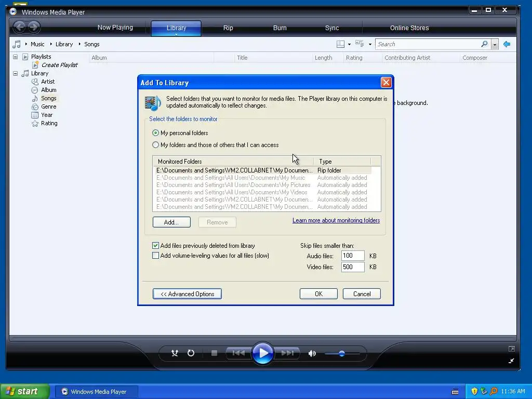Image resolution: width=532 pixels, height=399 pixels.
Task: Switch to the Burn tab
Action: pos(280,28)
